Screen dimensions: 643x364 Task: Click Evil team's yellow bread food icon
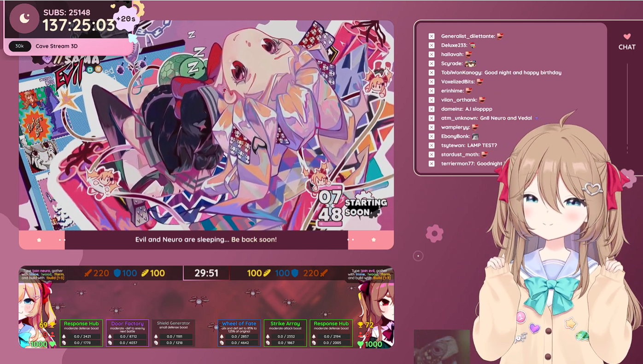point(267,273)
